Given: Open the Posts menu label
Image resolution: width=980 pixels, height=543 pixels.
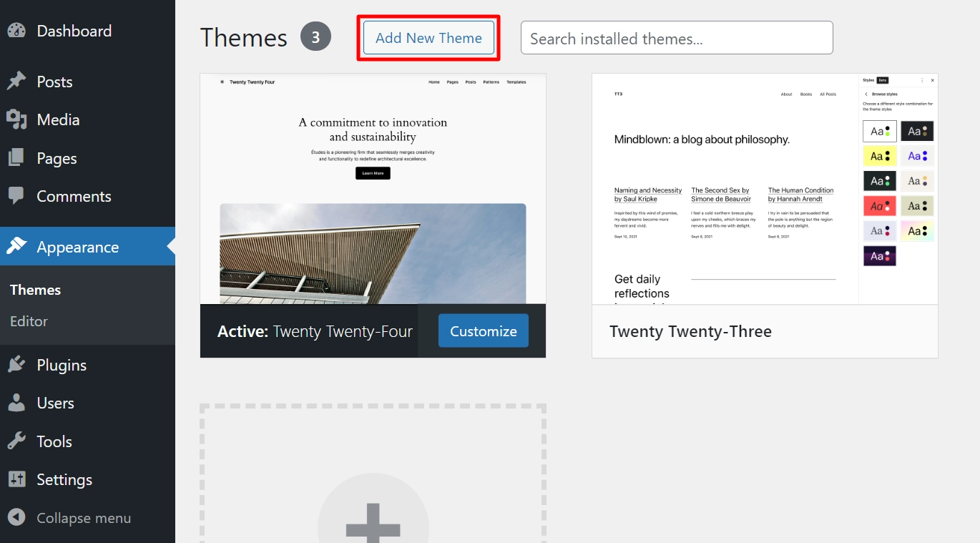Looking at the screenshot, I should click(x=54, y=82).
